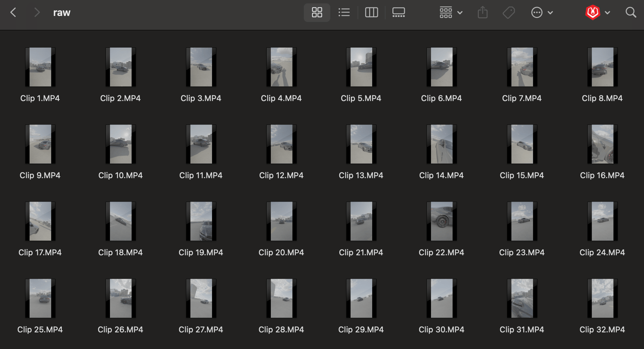This screenshot has height=349, width=644.
Task: Switch to icon grid view
Action: (x=317, y=12)
